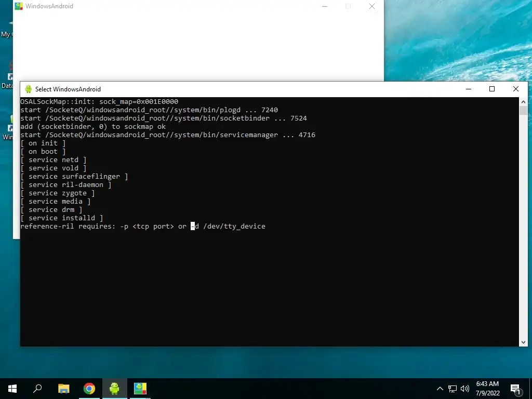Open the Windows Start menu
Viewport: 532px width, 399px height.
click(12, 389)
